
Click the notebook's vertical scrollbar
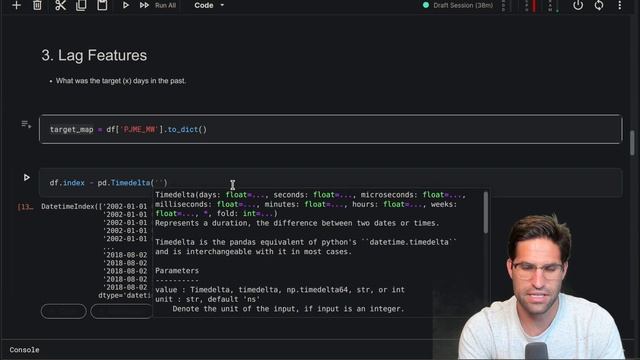click(632, 143)
